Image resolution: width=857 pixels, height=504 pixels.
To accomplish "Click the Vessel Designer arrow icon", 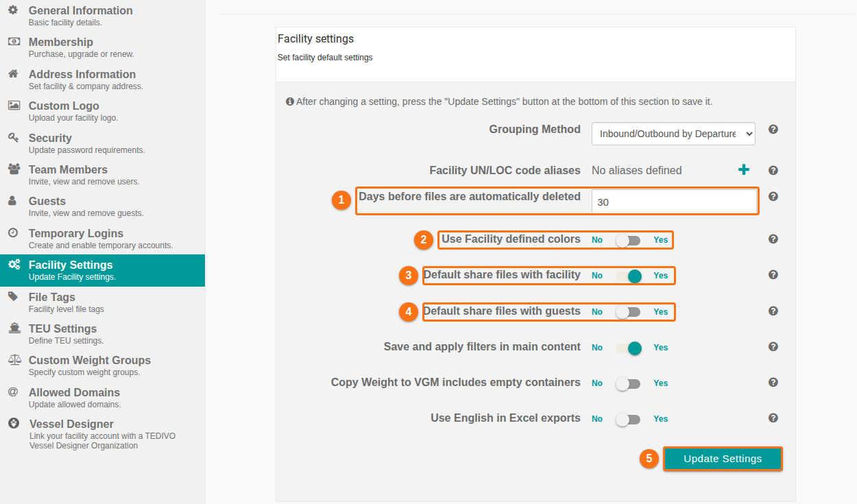I will (13, 423).
